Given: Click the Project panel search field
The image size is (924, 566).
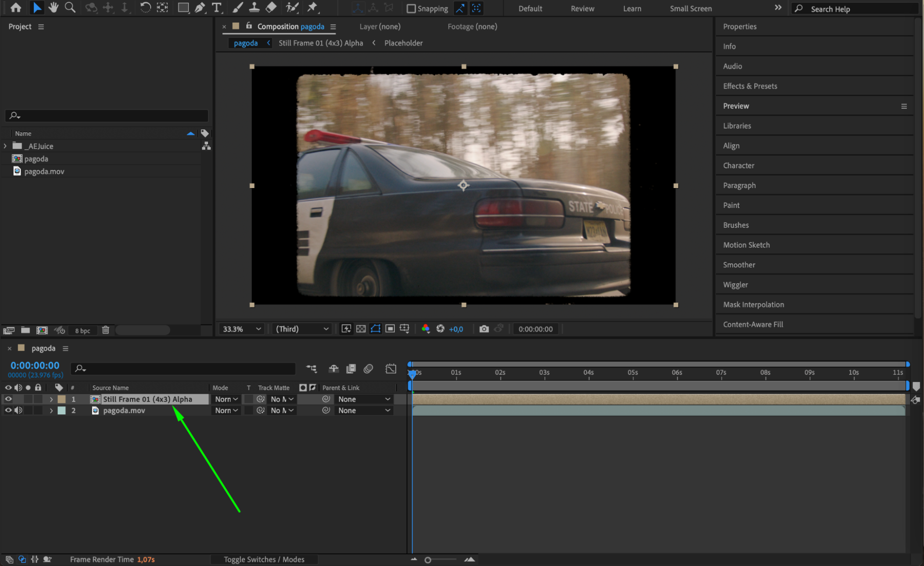Looking at the screenshot, I should click(x=107, y=116).
